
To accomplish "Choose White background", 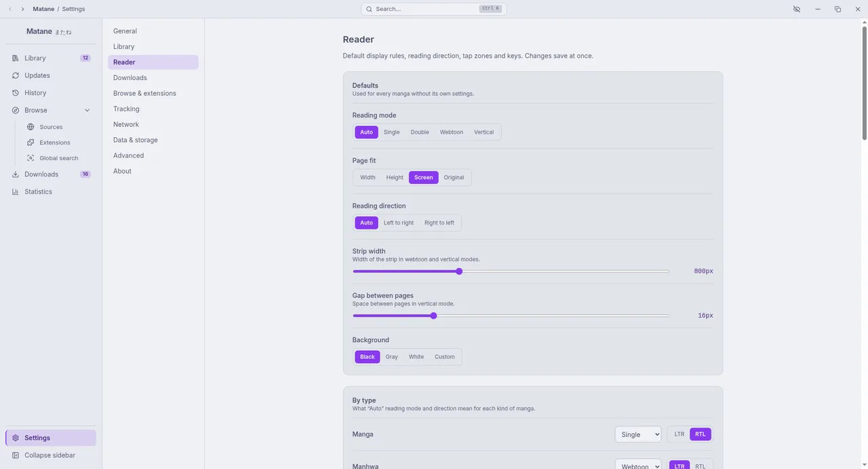I will (416, 357).
